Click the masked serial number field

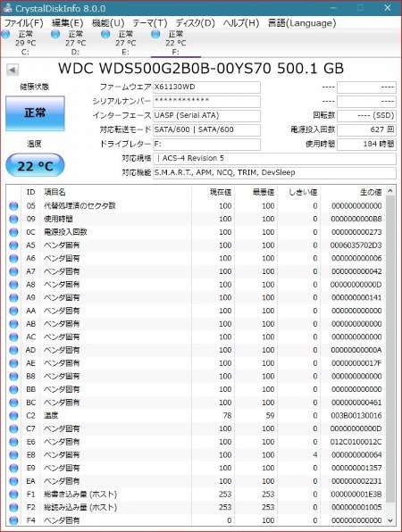[206, 102]
